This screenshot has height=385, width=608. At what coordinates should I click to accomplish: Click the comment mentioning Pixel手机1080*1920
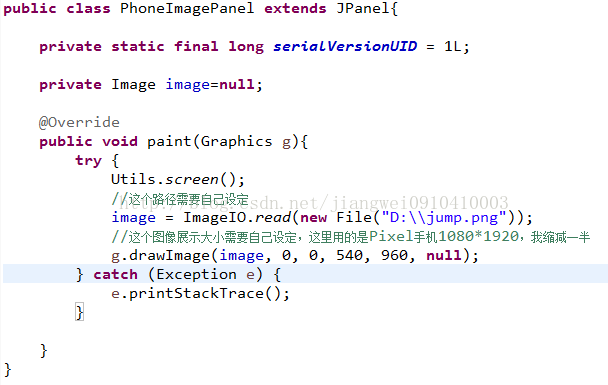coord(351,237)
